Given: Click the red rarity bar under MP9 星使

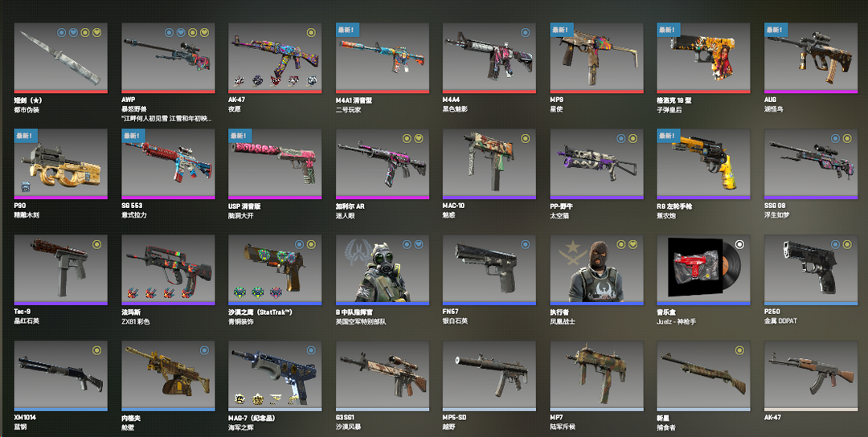Looking at the screenshot, I should pos(596,92).
